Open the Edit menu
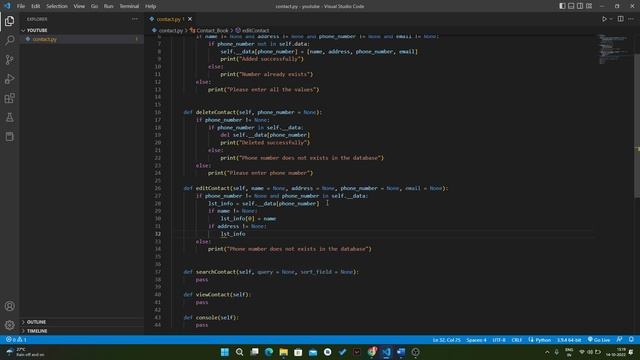This screenshot has height=360, width=640. coord(36,6)
